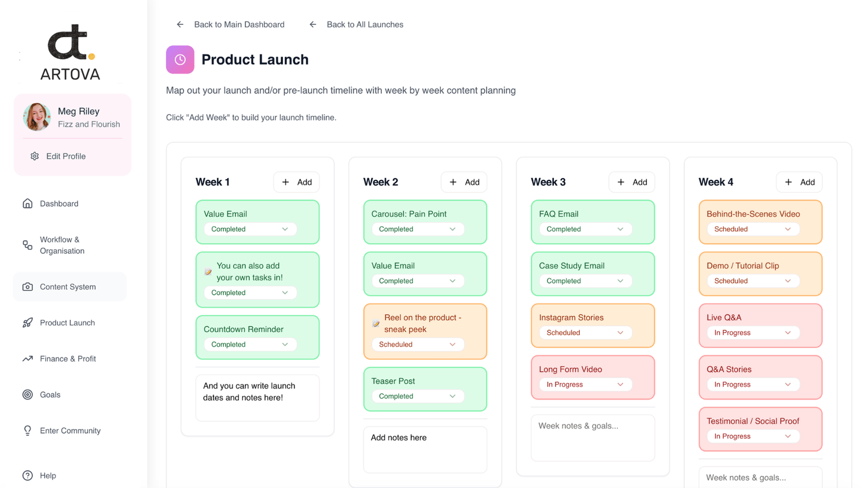Viewport: 868px width, 488px height.
Task: Click the Enter Community lightbulb icon
Action: point(27,431)
